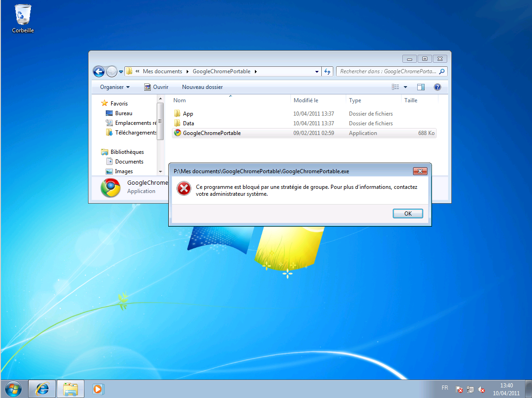This screenshot has width=532, height=398.
Task: Open the Corbeille recycle bin icon
Action: click(23, 18)
